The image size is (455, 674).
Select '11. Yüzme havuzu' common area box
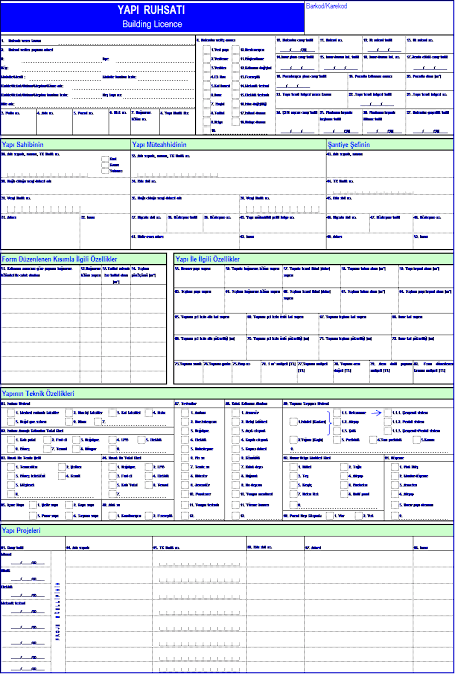[235, 505]
